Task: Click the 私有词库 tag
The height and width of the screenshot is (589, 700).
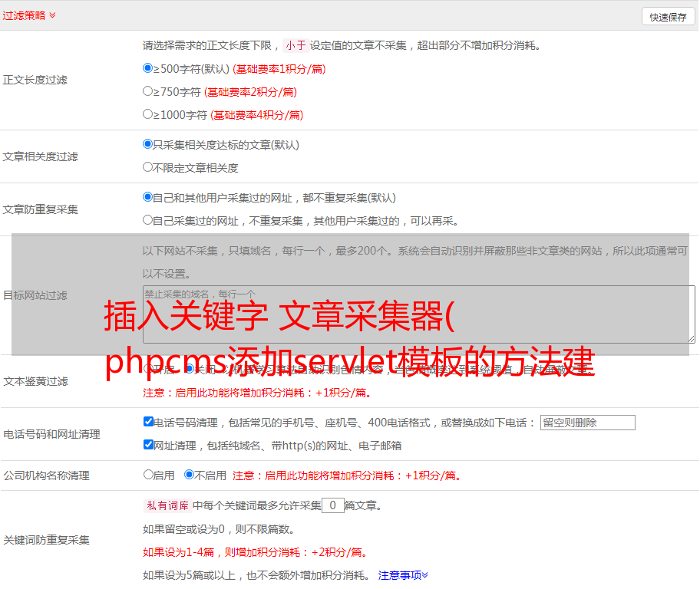Action: click(x=168, y=505)
